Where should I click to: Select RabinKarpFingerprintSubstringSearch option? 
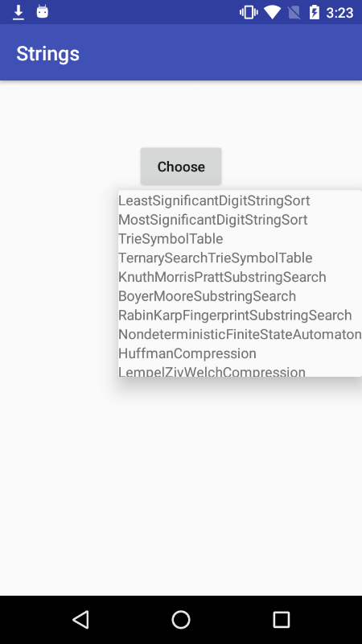(240, 315)
